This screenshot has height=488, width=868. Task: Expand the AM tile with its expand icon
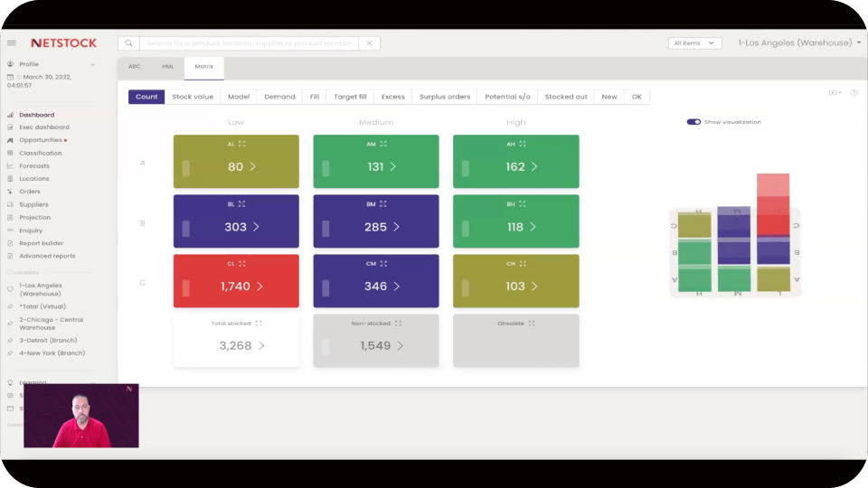pyautogui.click(x=383, y=144)
